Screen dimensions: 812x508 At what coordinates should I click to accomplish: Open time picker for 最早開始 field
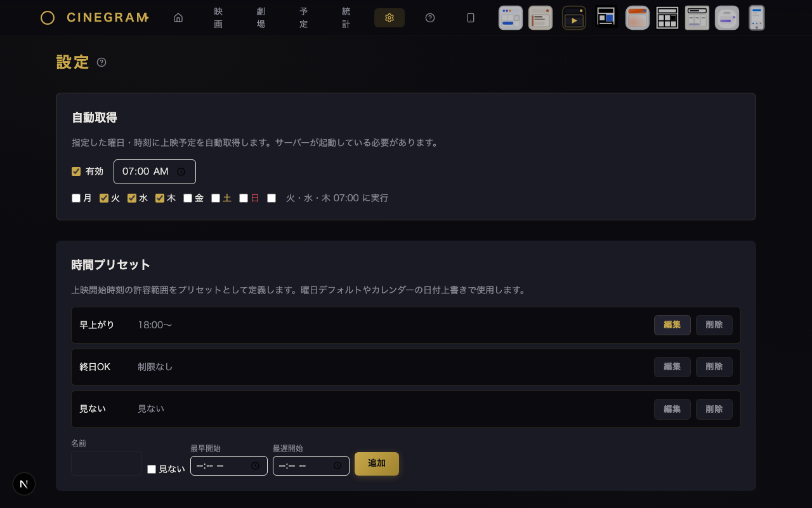click(255, 465)
